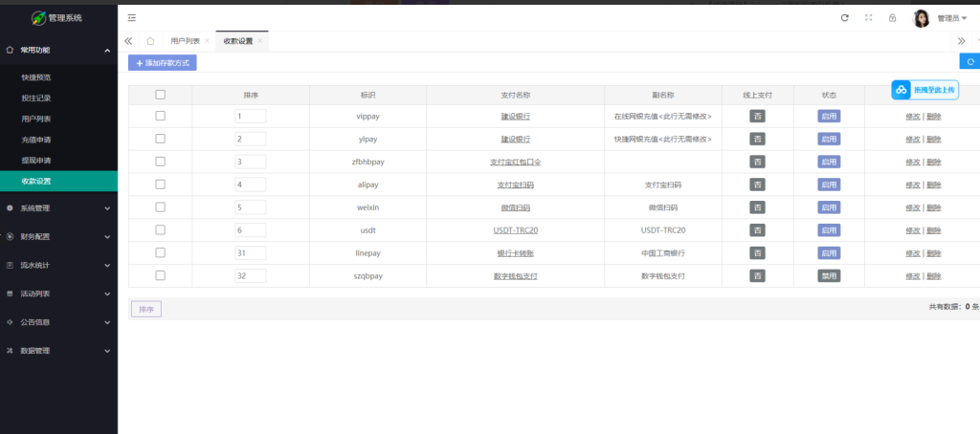
Task: Click the 数据管理 sidebar icon
Action: click(x=10, y=351)
